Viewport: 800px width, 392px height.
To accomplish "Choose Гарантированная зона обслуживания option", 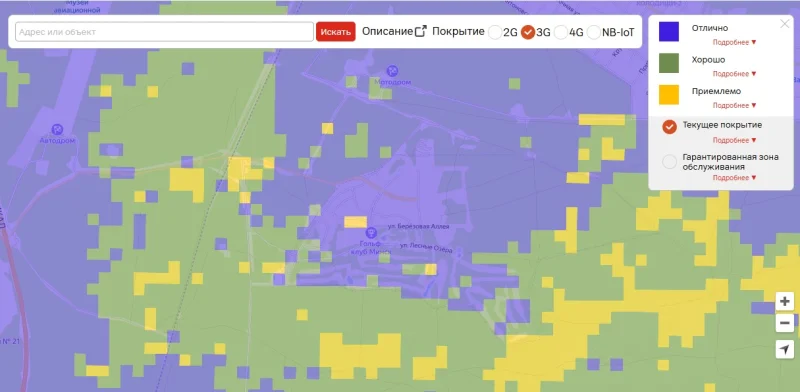I will click(669, 162).
